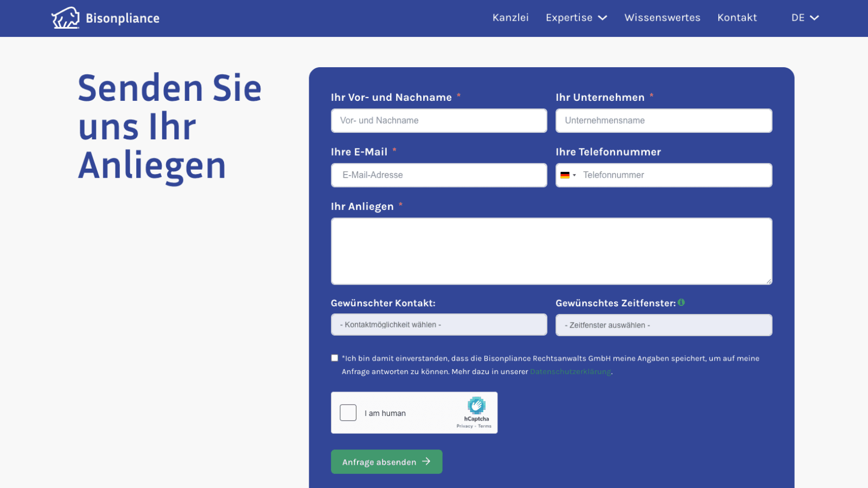This screenshot has width=868, height=488.
Task: Select the Unternehmensname input field
Action: 663,121
